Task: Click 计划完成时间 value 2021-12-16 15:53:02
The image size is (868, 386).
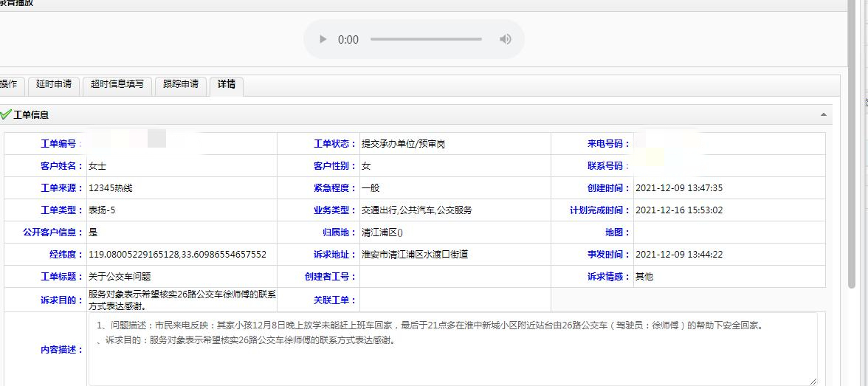Action: point(679,210)
